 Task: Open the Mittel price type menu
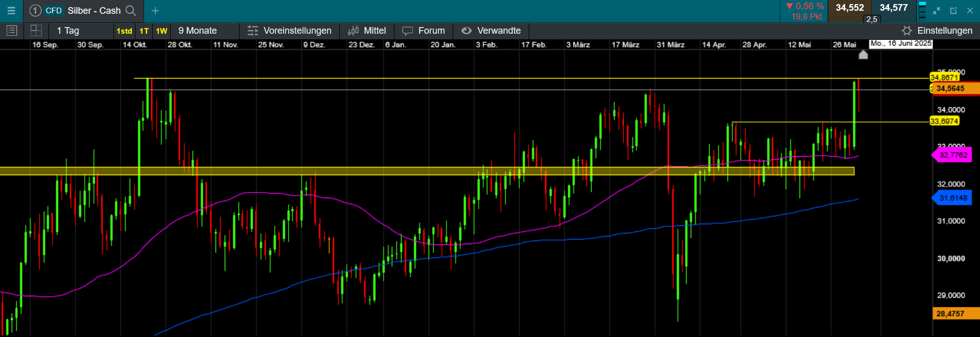click(375, 31)
